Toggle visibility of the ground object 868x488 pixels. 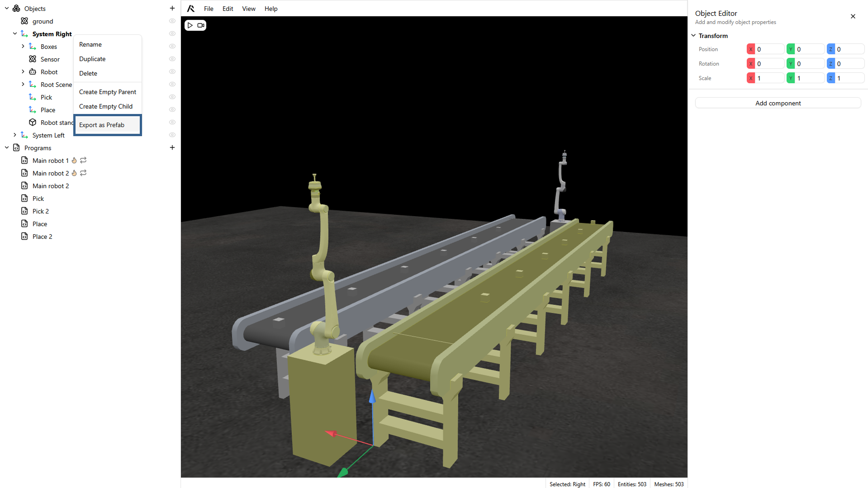[x=172, y=21]
